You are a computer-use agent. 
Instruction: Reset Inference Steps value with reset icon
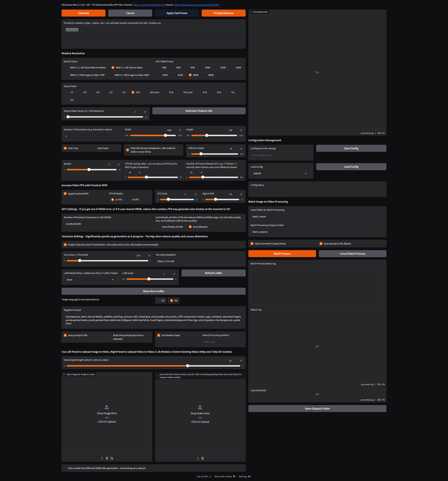click(241, 149)
